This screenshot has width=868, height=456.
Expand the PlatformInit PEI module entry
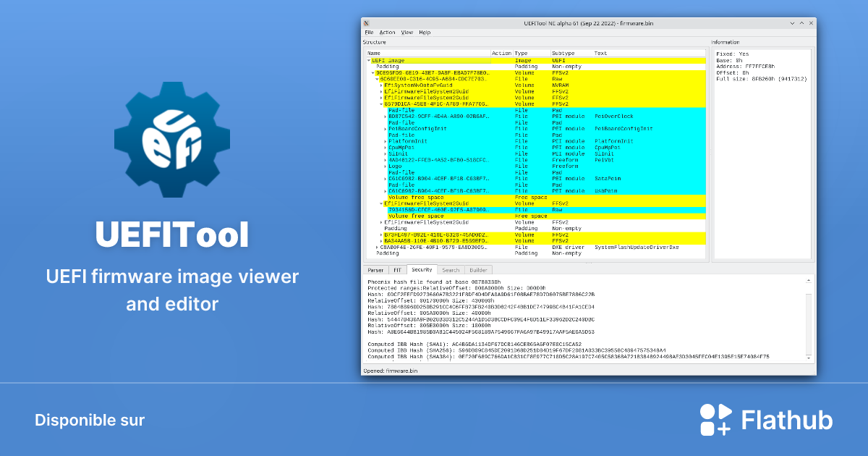pos(386,141)
